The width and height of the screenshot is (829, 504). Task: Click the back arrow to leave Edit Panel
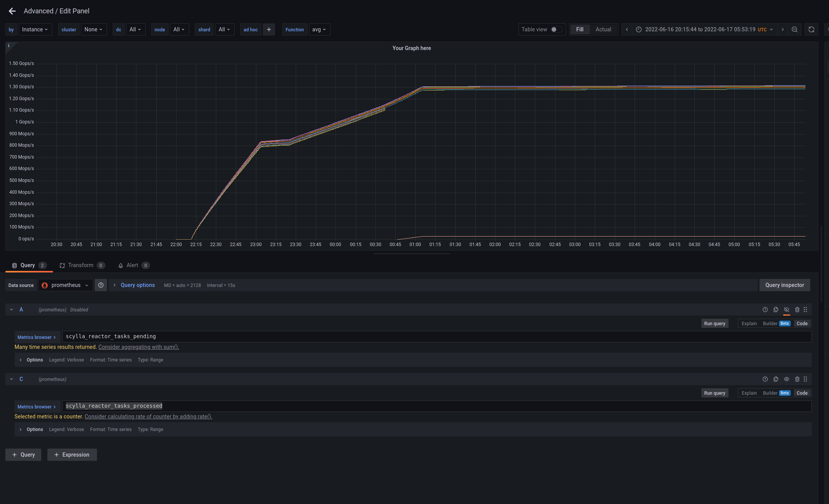12,11
